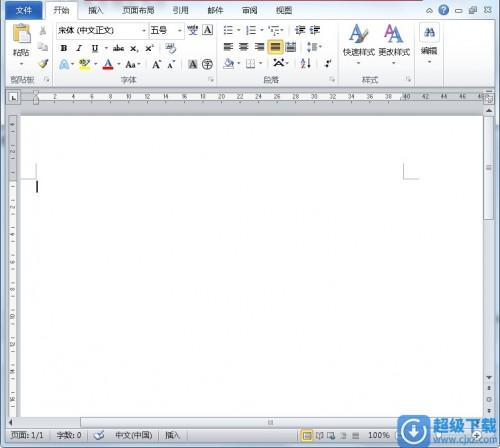Screen dimensions: 500x448
Task: Click the shrink font icon
Action: pos(171,64)
